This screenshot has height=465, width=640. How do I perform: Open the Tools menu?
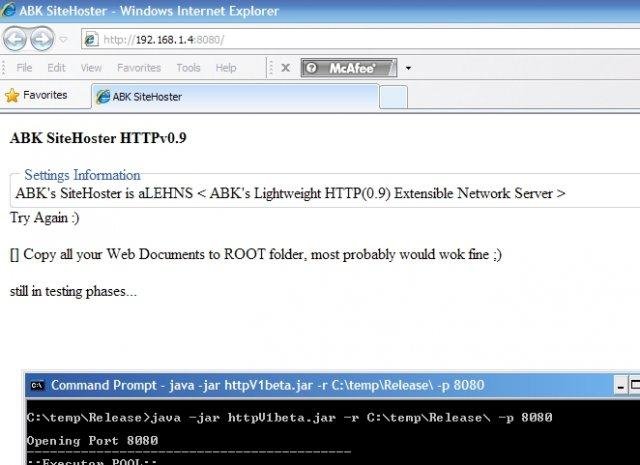[188, 67]
